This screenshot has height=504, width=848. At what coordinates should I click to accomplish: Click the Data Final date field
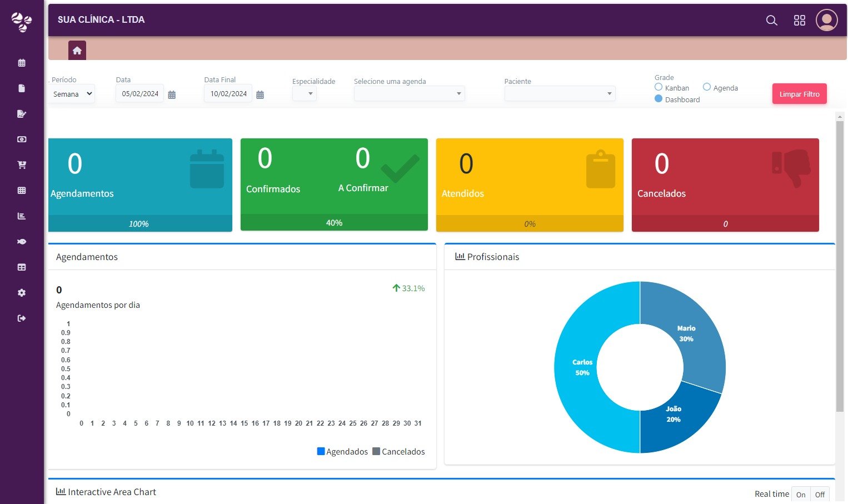click(228, 94)
